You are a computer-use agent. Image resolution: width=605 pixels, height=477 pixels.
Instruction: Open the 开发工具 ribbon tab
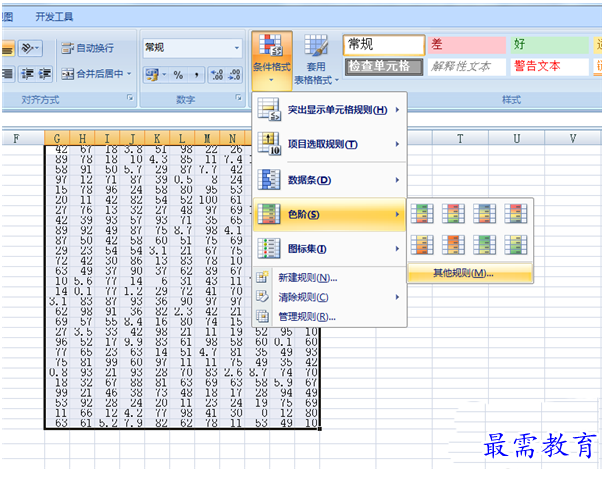54,17
